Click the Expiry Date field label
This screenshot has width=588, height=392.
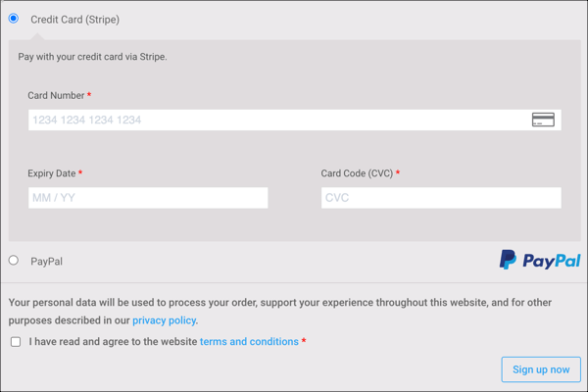(x=52, y=173)
